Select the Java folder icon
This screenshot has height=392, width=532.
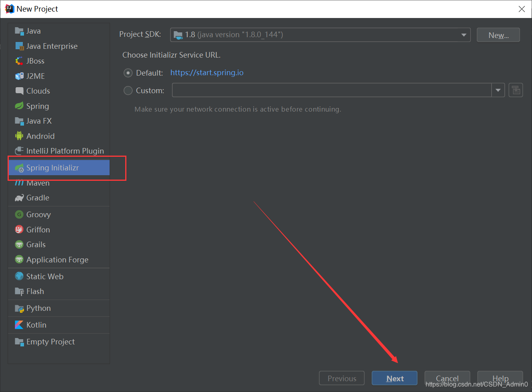pyautogui.click(x=19, y=31)
